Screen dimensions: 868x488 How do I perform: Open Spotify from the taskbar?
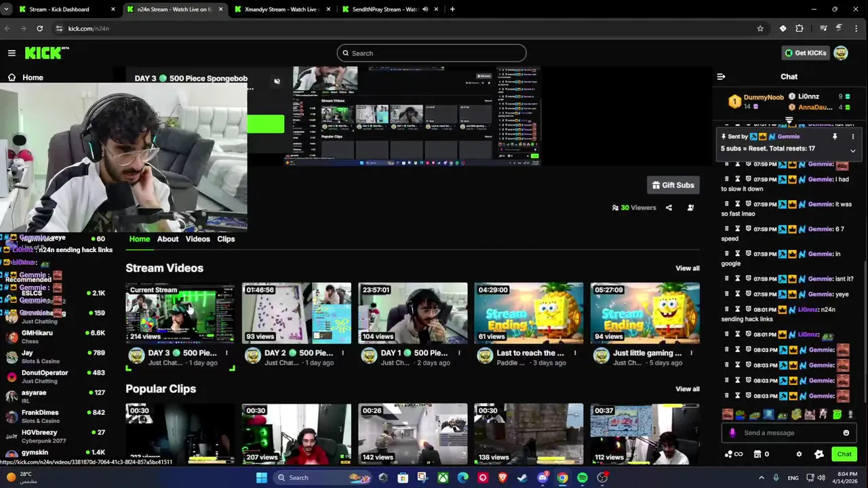point(583,478)
